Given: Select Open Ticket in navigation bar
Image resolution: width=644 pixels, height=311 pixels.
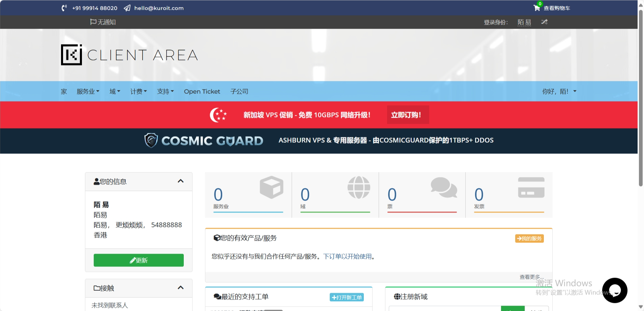Looking at the screenshot, I should (x=202, y=91).
